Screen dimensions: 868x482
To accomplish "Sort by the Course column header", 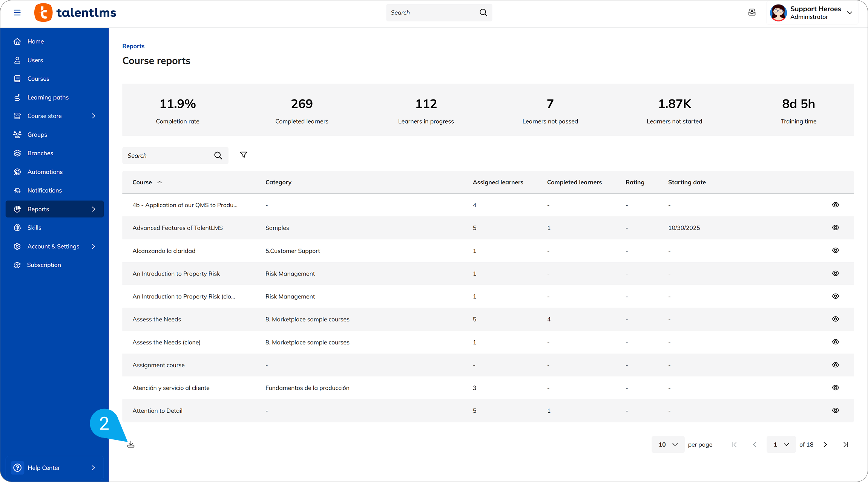I will click(143, 182).
